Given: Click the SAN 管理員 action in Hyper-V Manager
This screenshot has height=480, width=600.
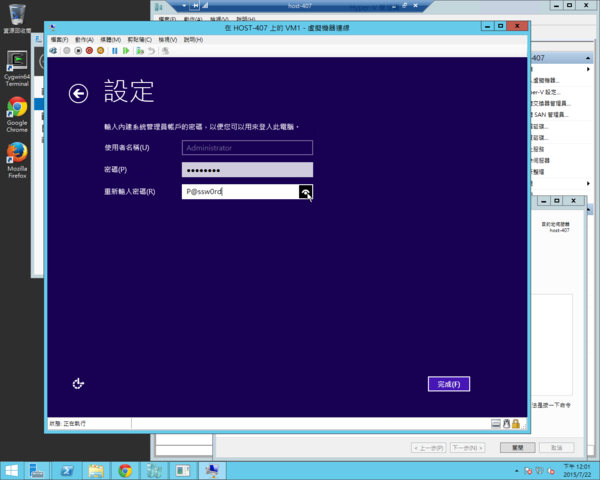Looking at the screenshot, I should [x=550, y=114].
